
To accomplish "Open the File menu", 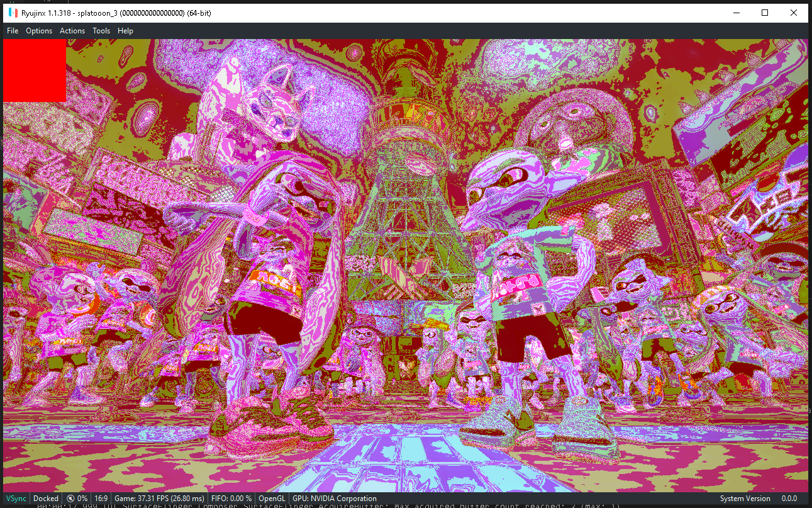I will click(x=13, y=31).
